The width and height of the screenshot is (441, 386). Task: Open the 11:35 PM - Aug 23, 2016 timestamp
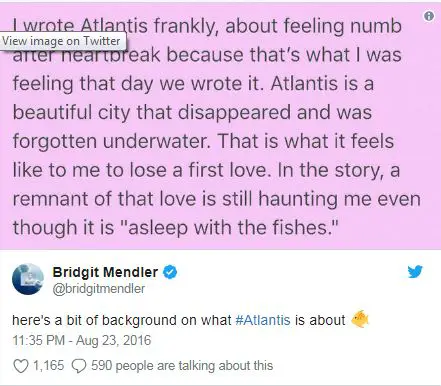click(x=82, y=340)
